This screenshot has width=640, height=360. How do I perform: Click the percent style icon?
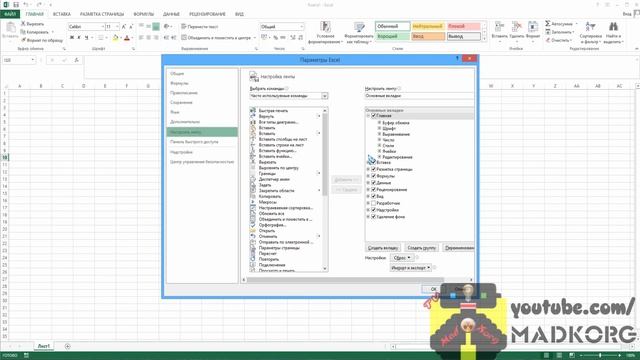276,38
